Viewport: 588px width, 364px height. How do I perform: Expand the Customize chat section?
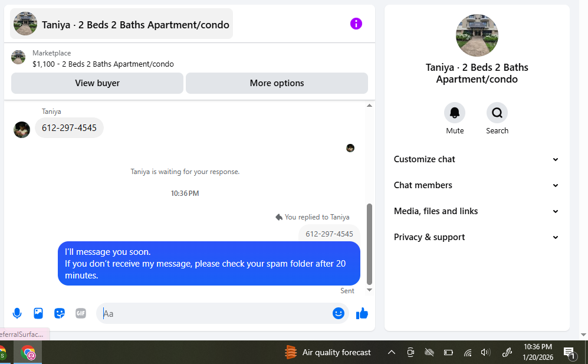click(x=477, y=159)
